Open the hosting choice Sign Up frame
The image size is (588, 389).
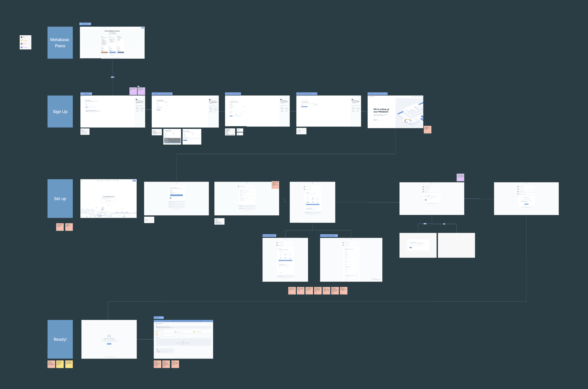328,111
